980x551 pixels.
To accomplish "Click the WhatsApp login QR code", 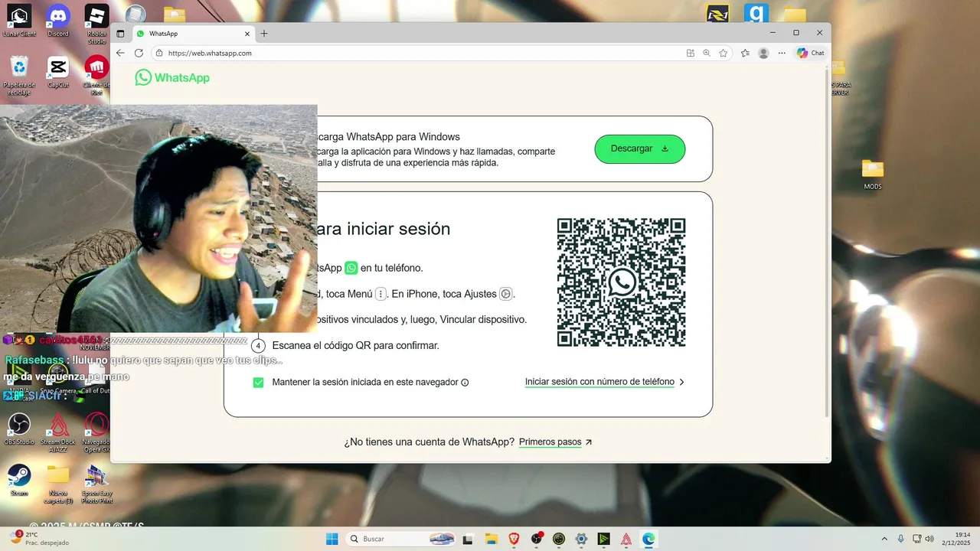I will 621,282.
